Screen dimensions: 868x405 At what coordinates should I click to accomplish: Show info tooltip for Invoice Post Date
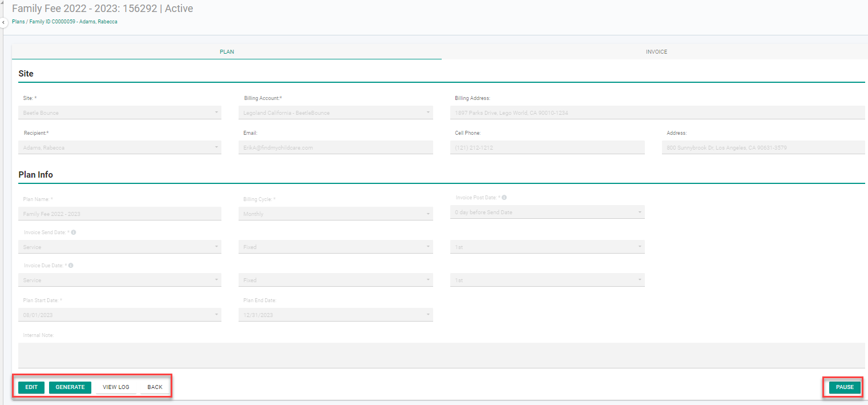pyautogui.click(x=504, y=198)
